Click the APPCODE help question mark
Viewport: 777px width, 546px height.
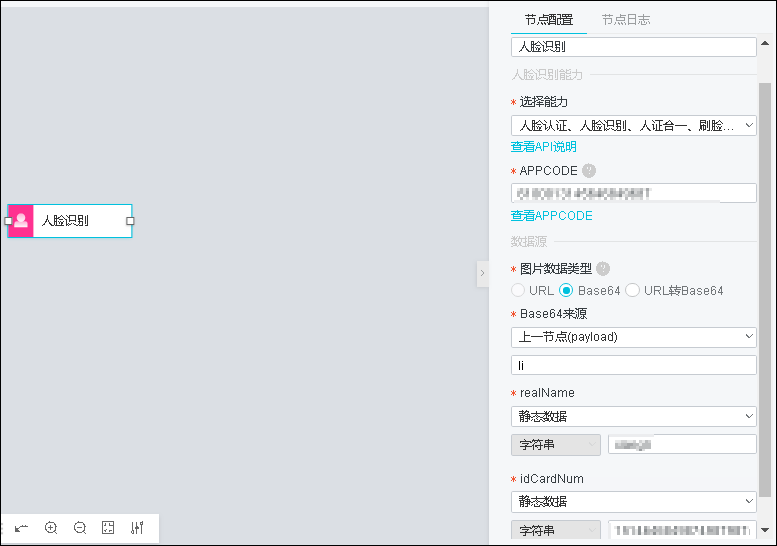click(589, 171)
